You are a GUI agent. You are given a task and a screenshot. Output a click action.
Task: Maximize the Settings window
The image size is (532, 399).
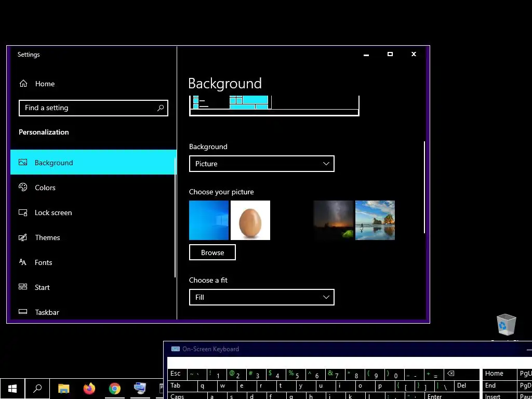pos(390,54)
